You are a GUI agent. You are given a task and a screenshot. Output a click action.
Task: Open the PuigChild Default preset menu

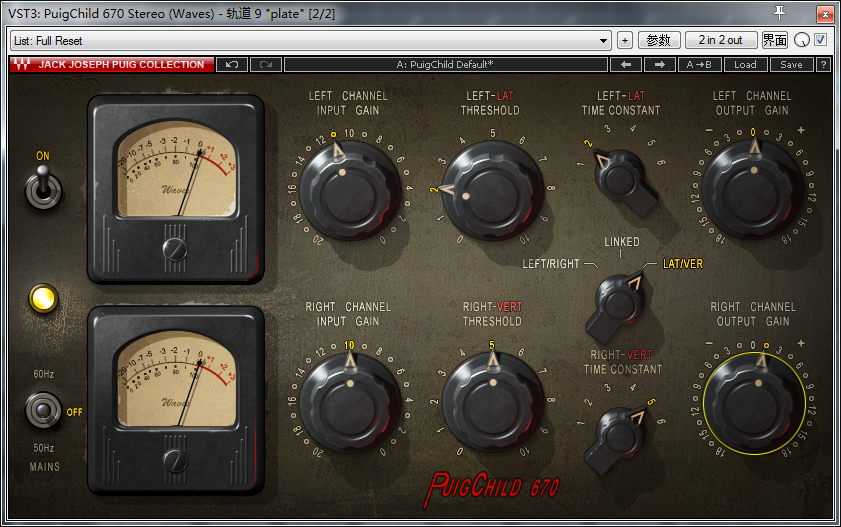click(x=445, y=64)
